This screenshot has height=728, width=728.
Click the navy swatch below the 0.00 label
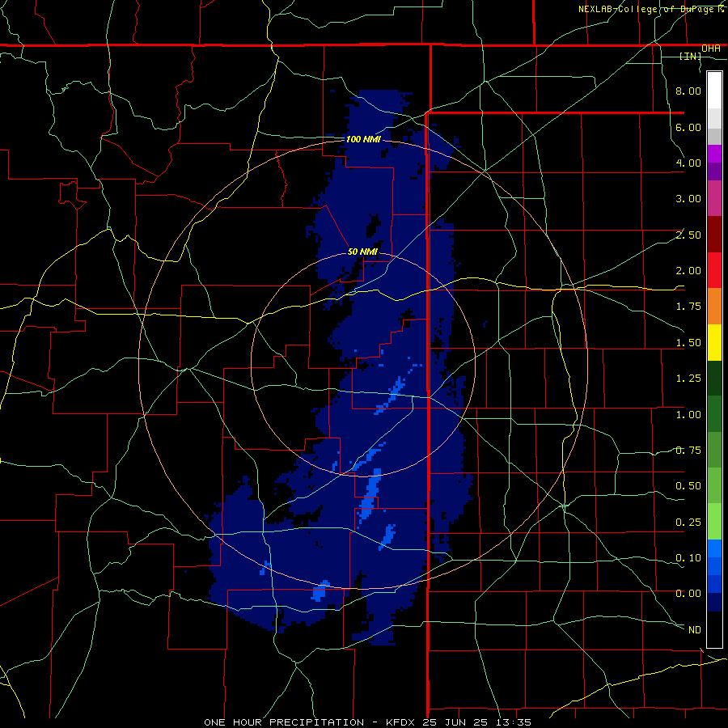[714, 602]
